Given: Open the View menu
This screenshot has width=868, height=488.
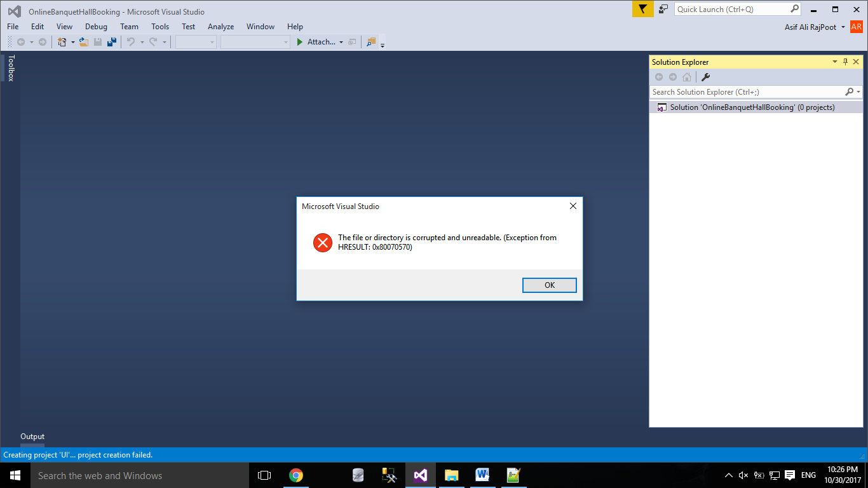Looking at the screenshot, I should click(64, 27).
